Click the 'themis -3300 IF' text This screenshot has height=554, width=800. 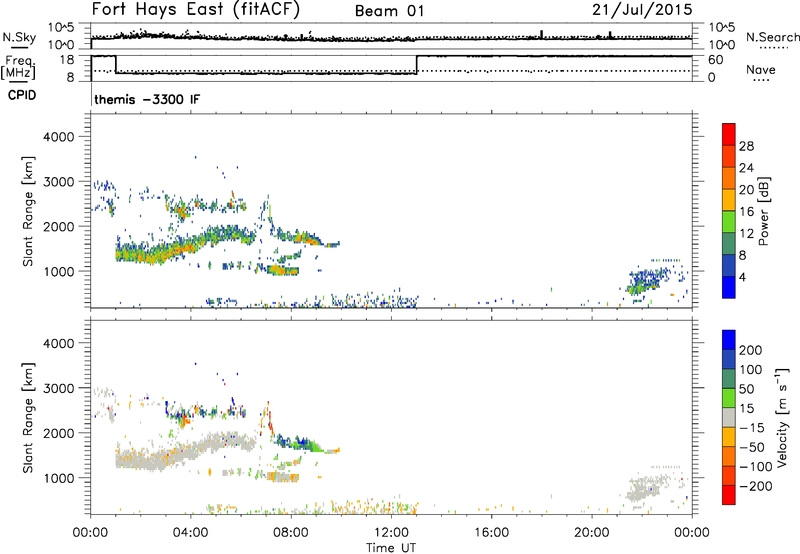(147, 99)
